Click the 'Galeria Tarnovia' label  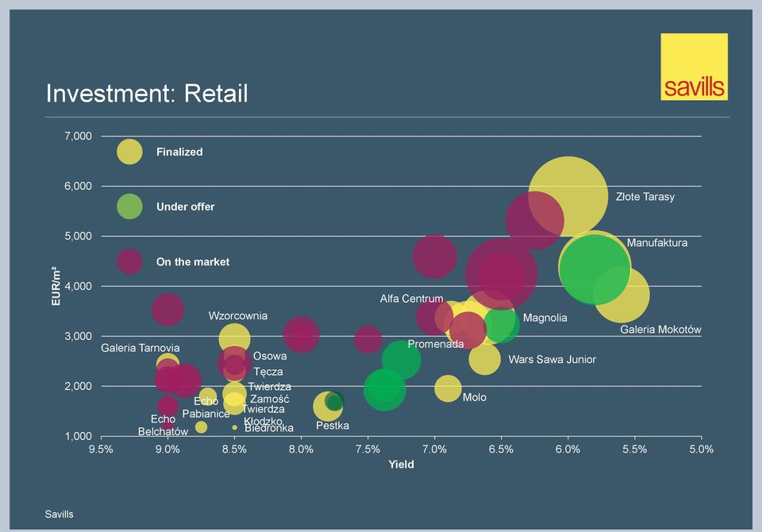140,348
